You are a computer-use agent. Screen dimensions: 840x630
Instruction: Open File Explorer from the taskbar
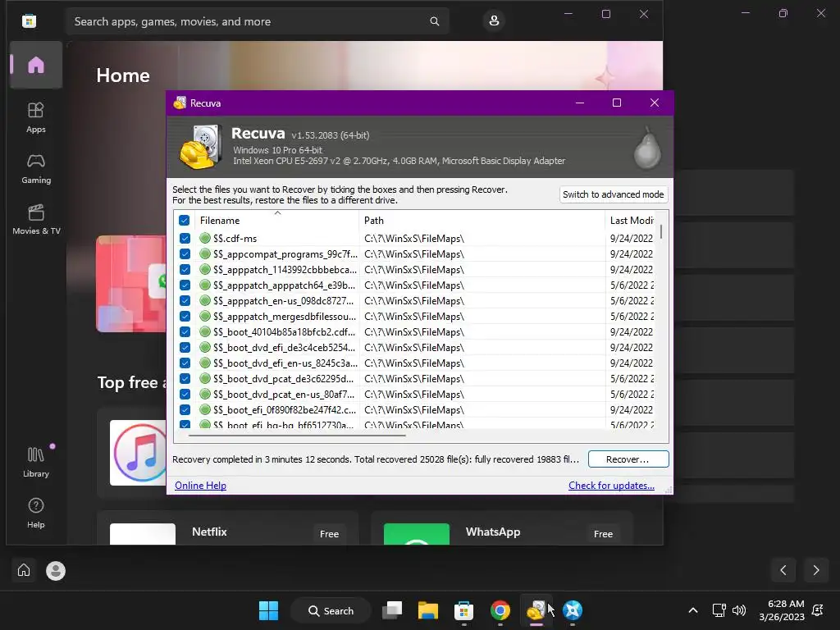pyautogui.click(x=428, y=610)
